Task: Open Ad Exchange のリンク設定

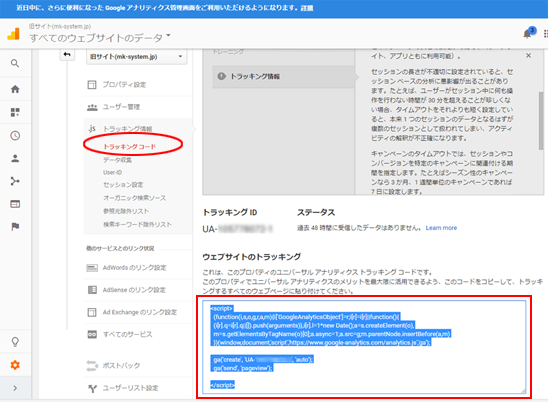Action: click(x=140, y=312)
